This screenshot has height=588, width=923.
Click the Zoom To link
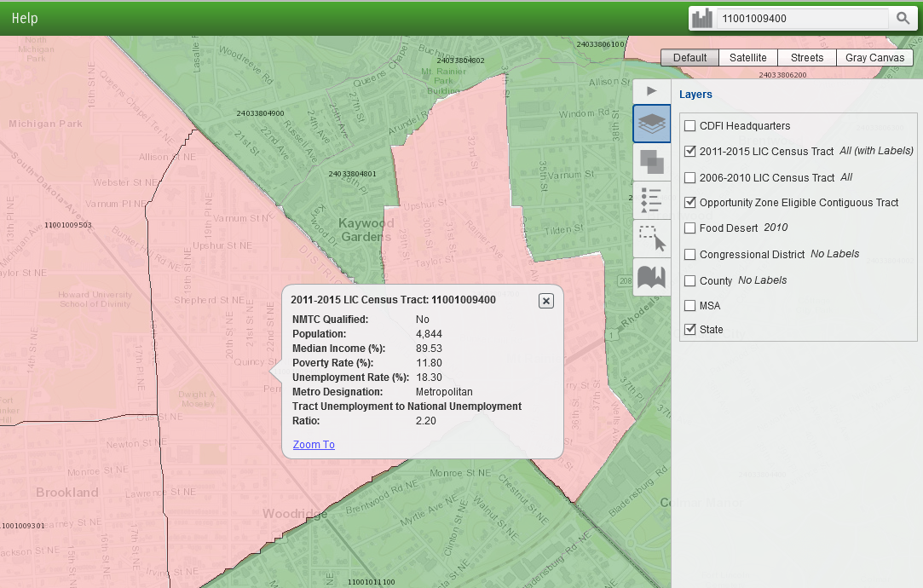[314, 445]
